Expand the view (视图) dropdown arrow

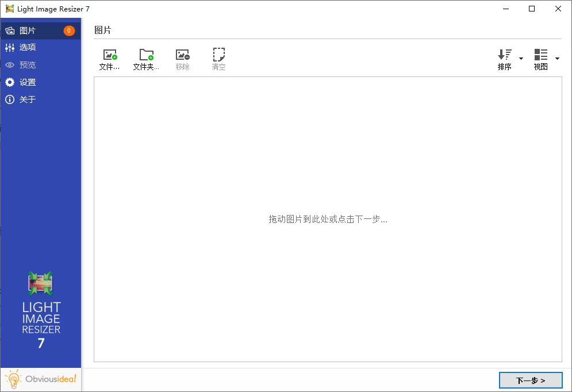point(557,59)
